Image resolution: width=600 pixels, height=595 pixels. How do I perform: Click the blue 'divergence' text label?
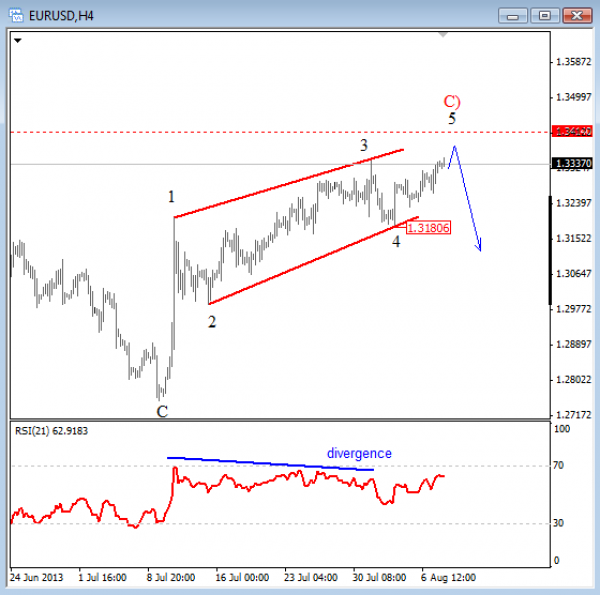[x=359, y=453]
